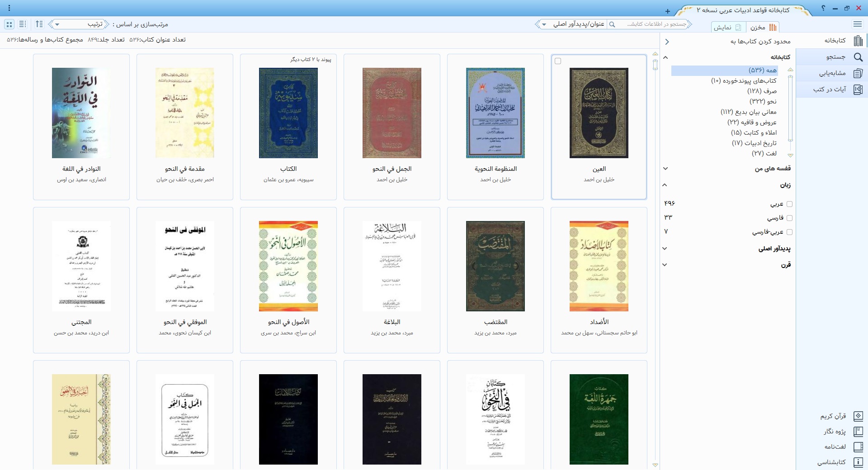The height and width of the screenshot is (470, 868).
Task: Select معانی بیان بدیع (۱۱۲) category
Action: (749, 112)
